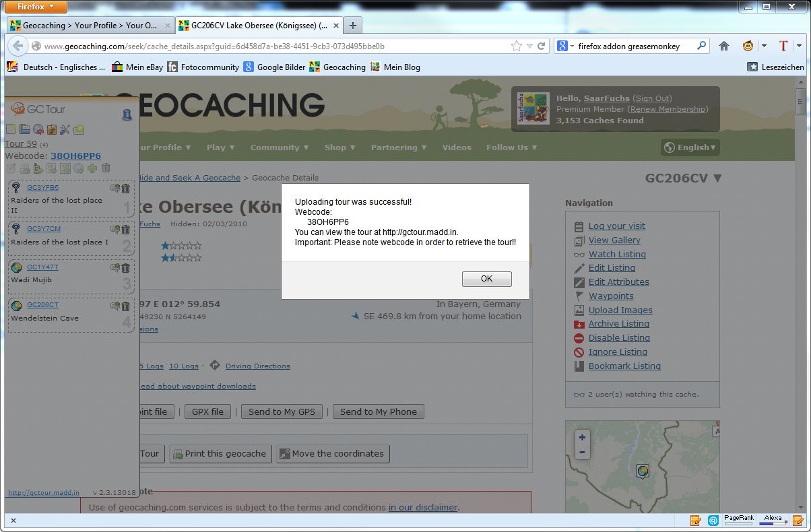Click the browser back button
This screenshot has width=811, height=532.
pos(18,46)
